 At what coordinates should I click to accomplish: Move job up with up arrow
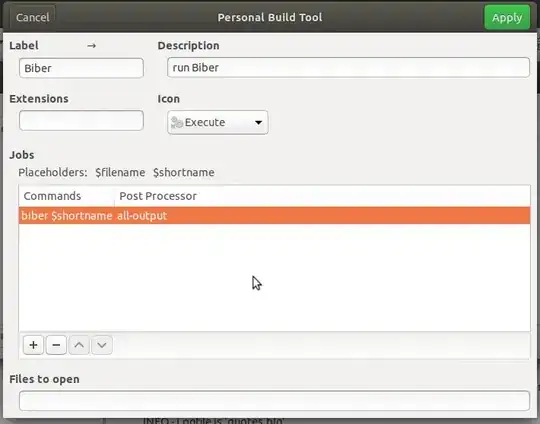coord(79,345)
